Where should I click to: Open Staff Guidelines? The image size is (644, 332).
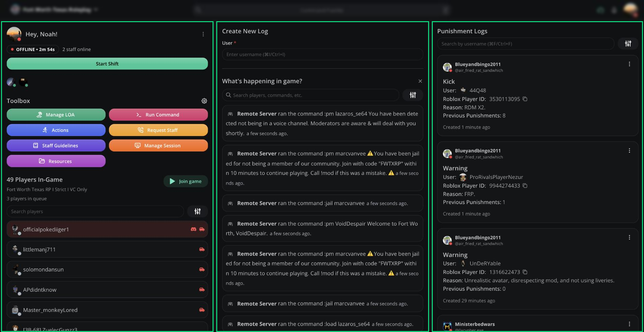(x=56, y=146)
